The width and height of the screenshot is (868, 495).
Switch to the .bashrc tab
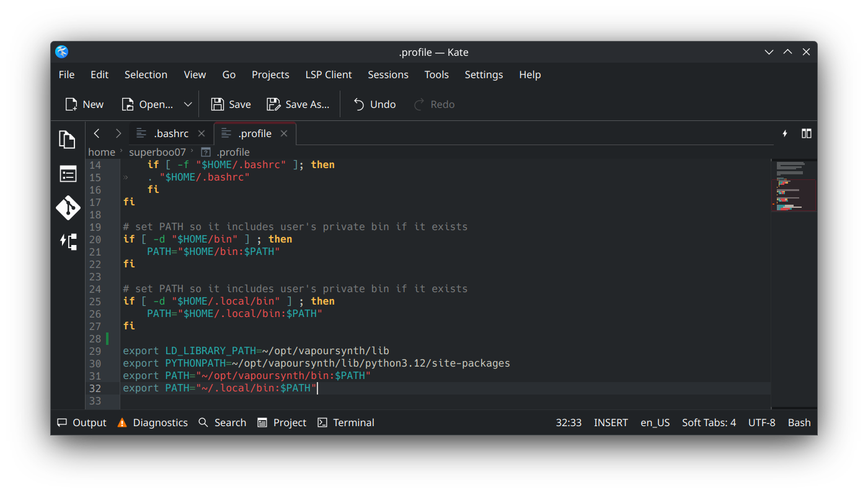(170, 133)
